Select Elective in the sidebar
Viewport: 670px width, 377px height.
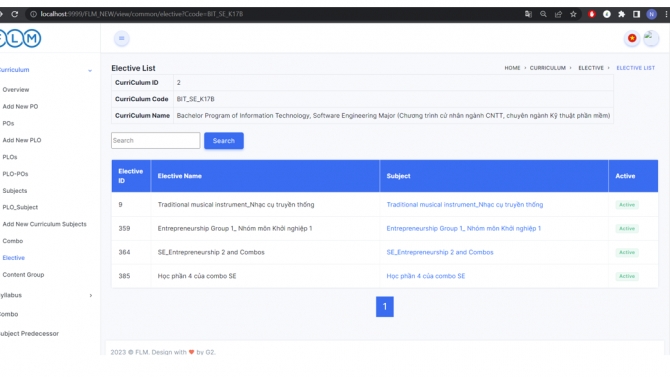(x=14, y=258)
